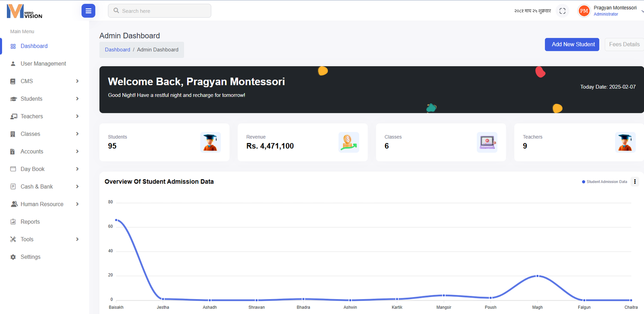Screen dimensions: 644x314
Task: Click the Teachers card graduate icon
Action: point(625,142)
